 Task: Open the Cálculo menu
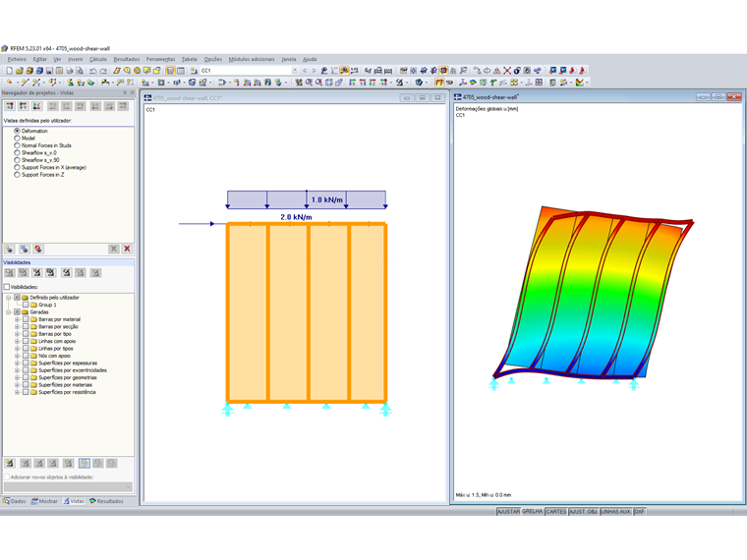pos(98,59)
